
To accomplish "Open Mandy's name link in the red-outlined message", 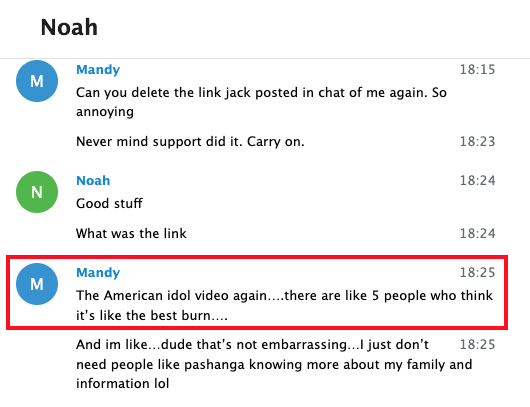I will pos(98,273).
